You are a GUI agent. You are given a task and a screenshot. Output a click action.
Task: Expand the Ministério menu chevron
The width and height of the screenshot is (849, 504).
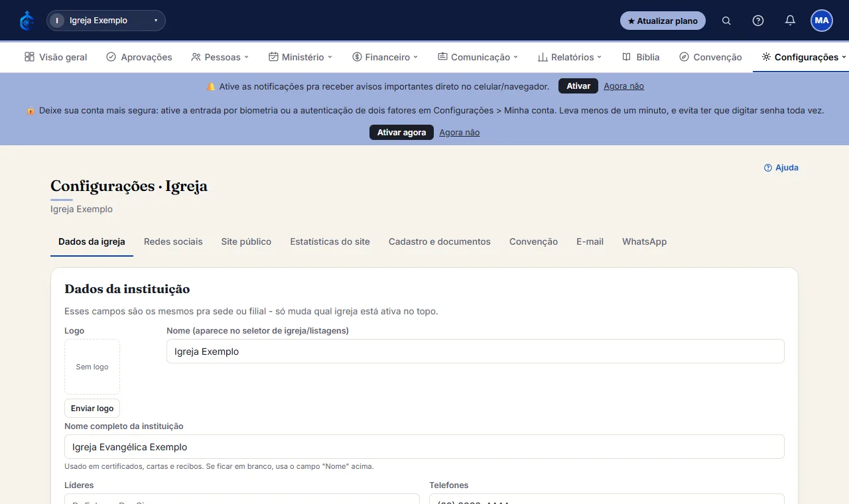tap(330, 57)
